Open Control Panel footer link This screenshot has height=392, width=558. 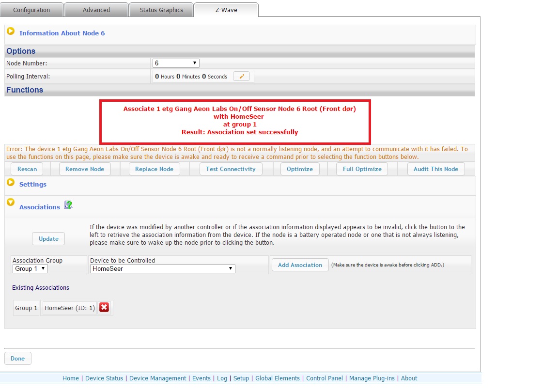pyautogui.click(x=325, y=378)
